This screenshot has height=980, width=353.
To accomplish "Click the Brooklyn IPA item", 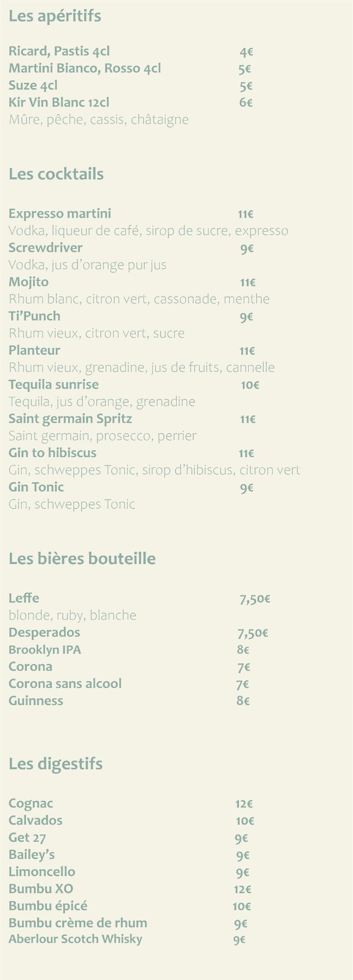I will (x=45, y=650).
